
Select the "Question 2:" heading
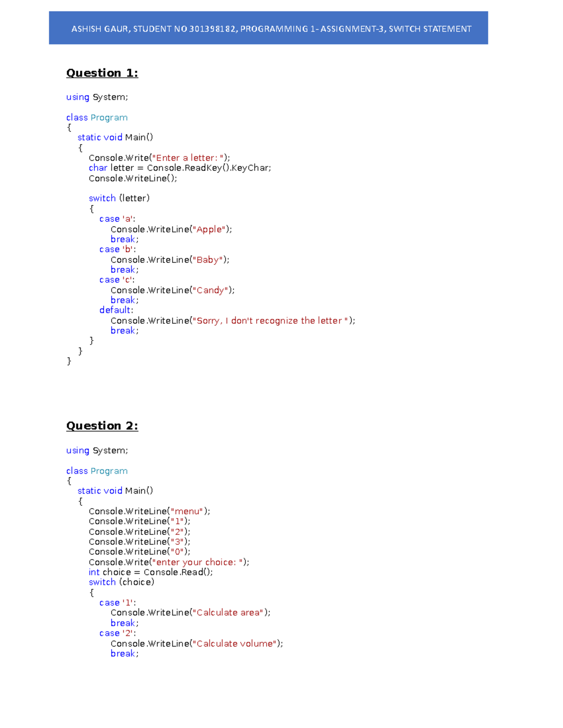click(x=101, y=426)
